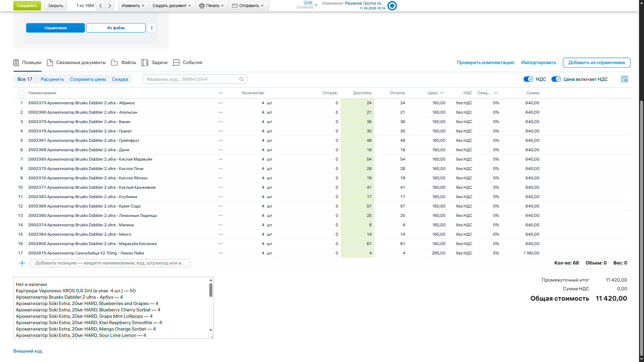Click the question mark help button
The image size is (644, 362).
pyautogui.click(x=152, y=28)
